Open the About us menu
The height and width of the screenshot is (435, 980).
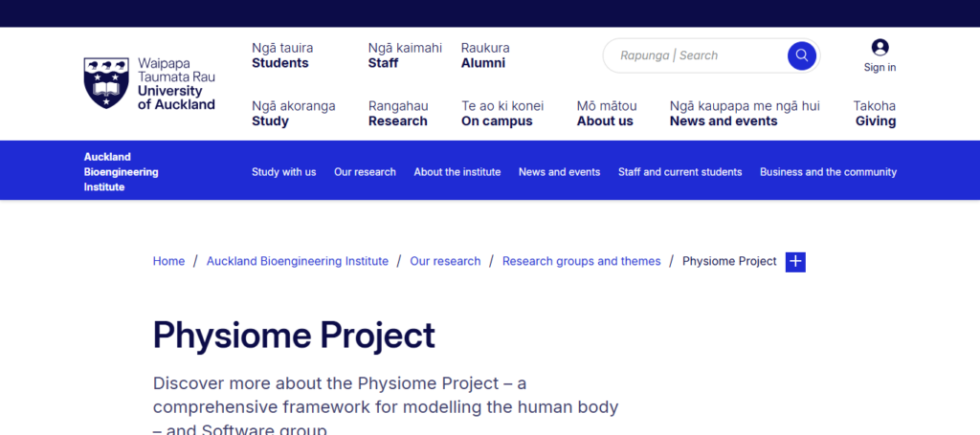coord(607,114)
